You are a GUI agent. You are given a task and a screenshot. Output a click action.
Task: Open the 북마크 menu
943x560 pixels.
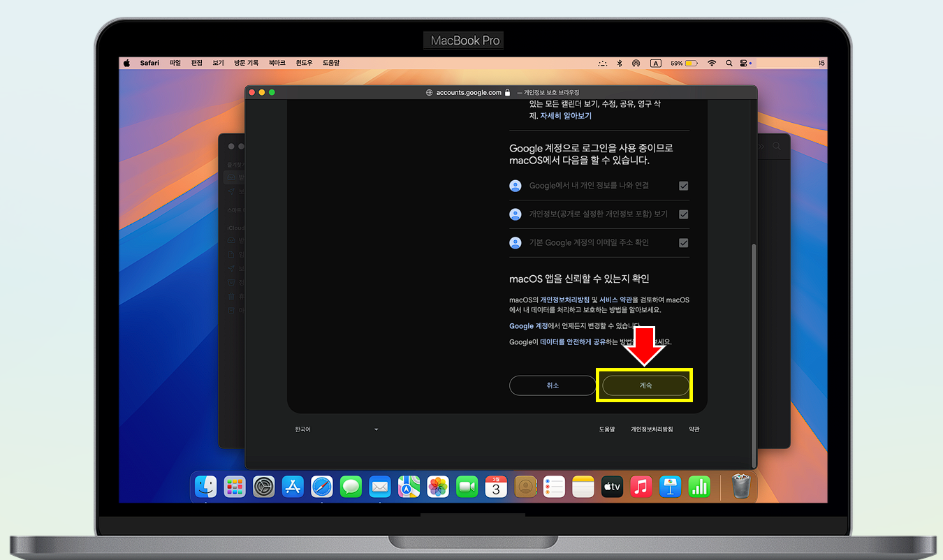point(277,63)
